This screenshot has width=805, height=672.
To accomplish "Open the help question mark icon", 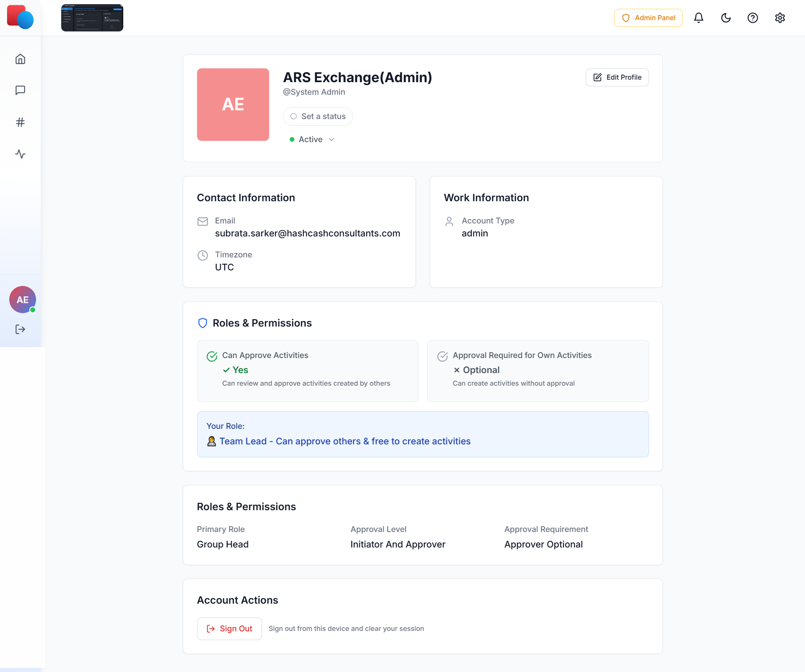I will pyautogui.click(x=753, y=18).
